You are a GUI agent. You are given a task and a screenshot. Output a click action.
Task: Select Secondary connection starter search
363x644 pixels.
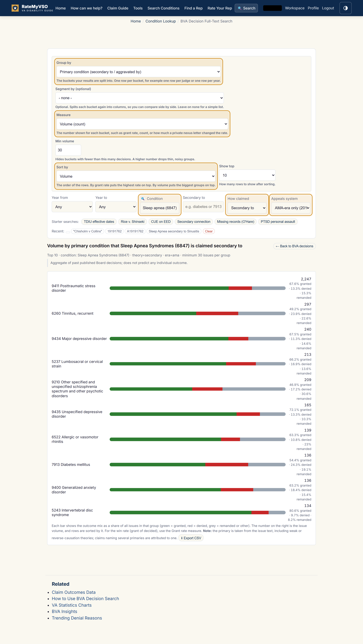click(x=194, y=222)
